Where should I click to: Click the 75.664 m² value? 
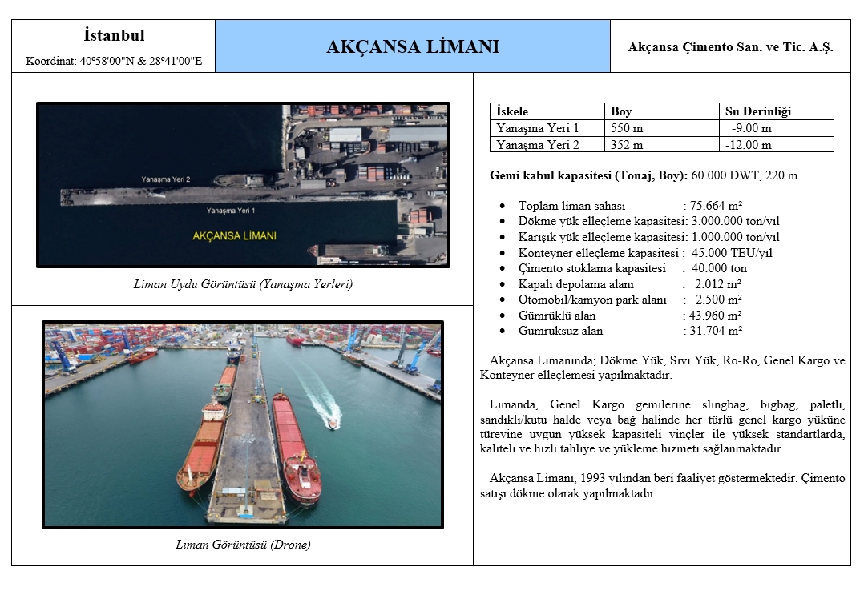716,206
